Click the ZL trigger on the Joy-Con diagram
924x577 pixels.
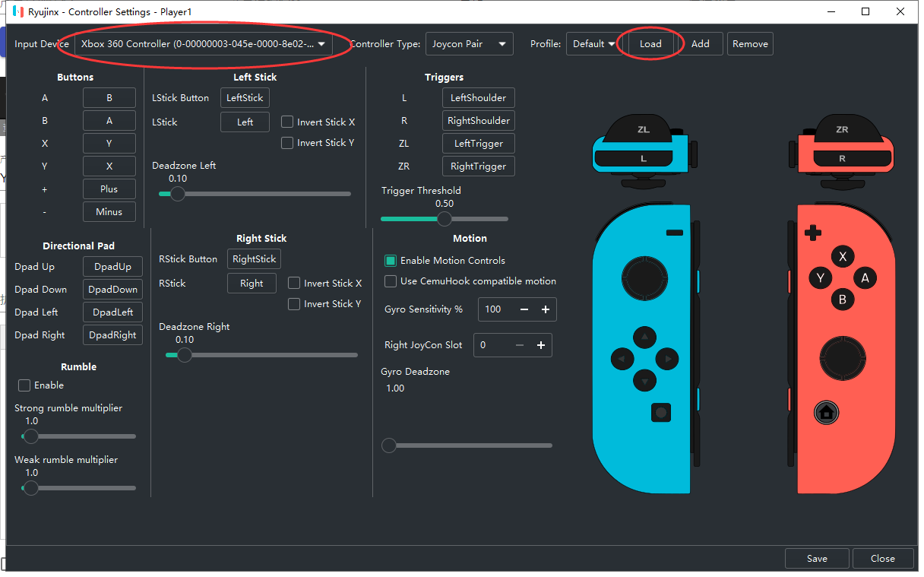point(643,130)
